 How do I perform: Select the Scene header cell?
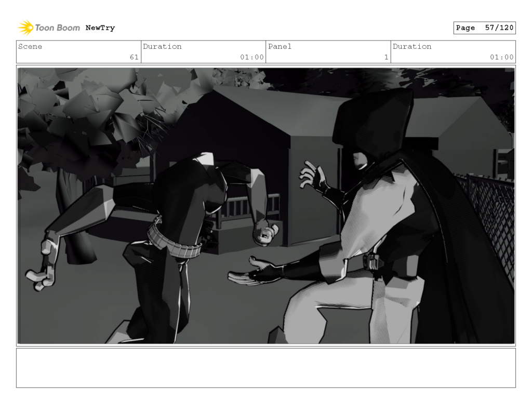[x=30, y=46]
